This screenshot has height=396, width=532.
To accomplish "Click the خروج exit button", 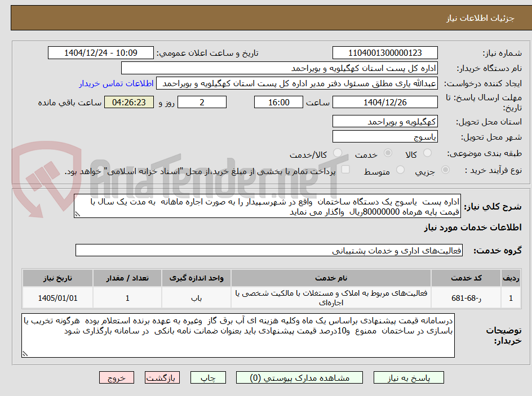I will pyautogui.click(x=116, y=377).
